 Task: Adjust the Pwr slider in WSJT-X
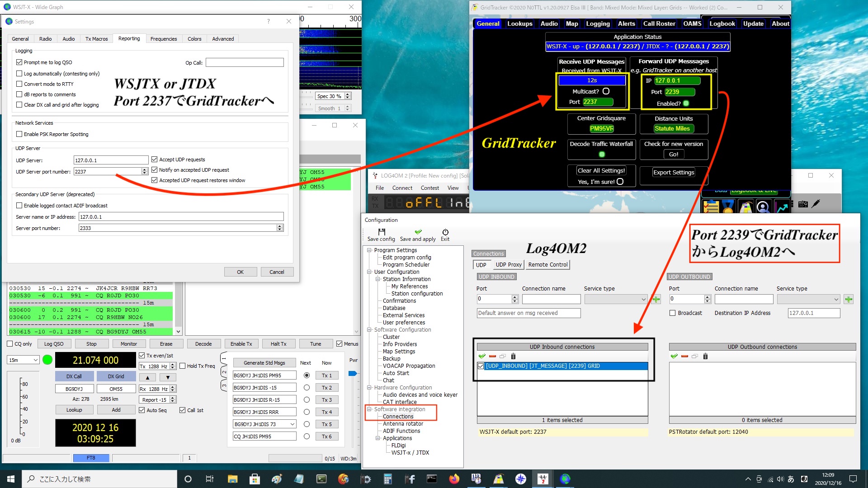[353, 374]
